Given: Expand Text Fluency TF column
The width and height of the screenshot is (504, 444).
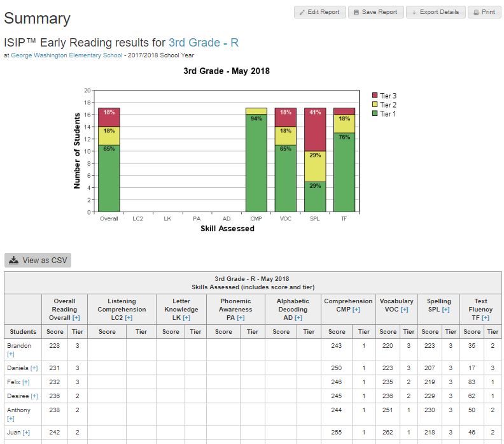Looking at the screenshot, I should tap(486, 317).
